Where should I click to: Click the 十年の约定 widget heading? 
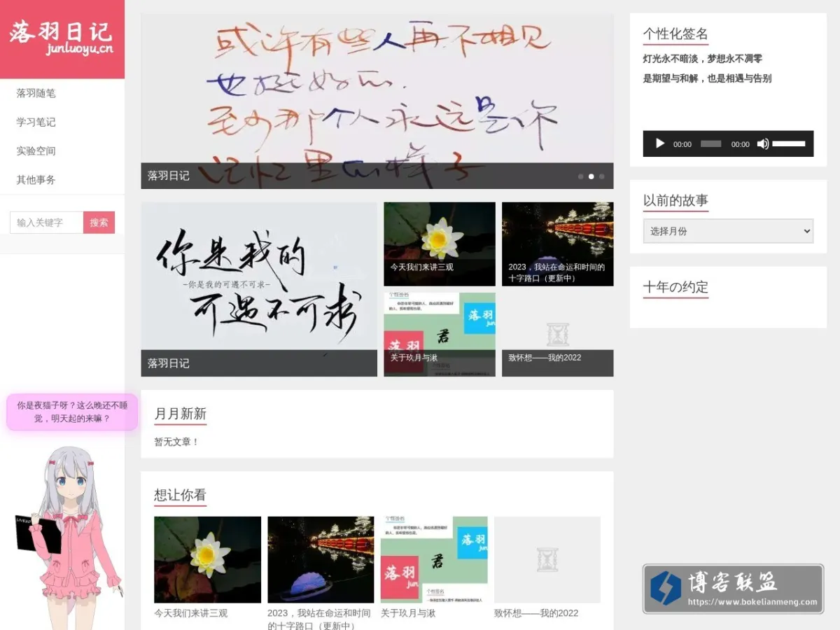675,287
